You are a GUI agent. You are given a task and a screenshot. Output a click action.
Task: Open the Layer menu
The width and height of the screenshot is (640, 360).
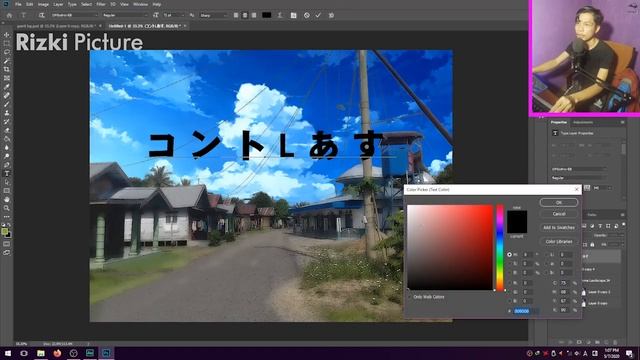click(58, 4)
